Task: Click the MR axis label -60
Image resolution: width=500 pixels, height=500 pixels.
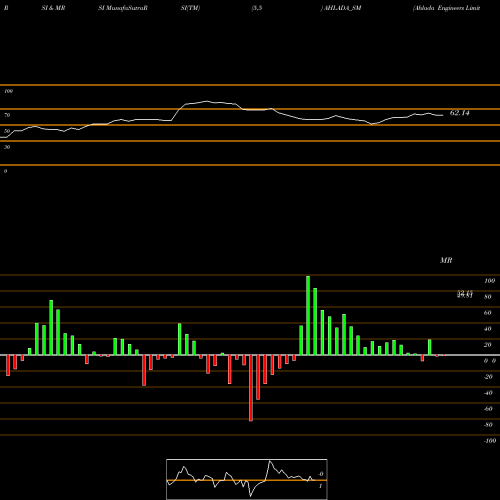Action: tap(487, 409)
